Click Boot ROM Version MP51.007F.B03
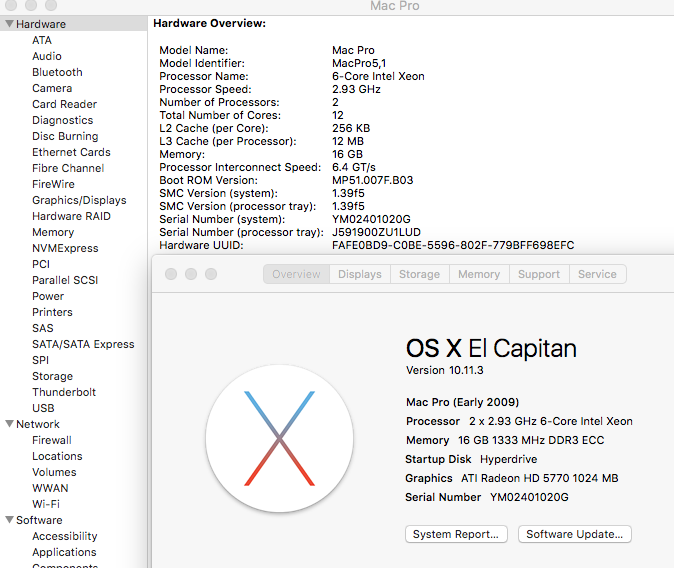Viewport: 674px width, 568px height. pyautogui.click(x=373, y=180)
